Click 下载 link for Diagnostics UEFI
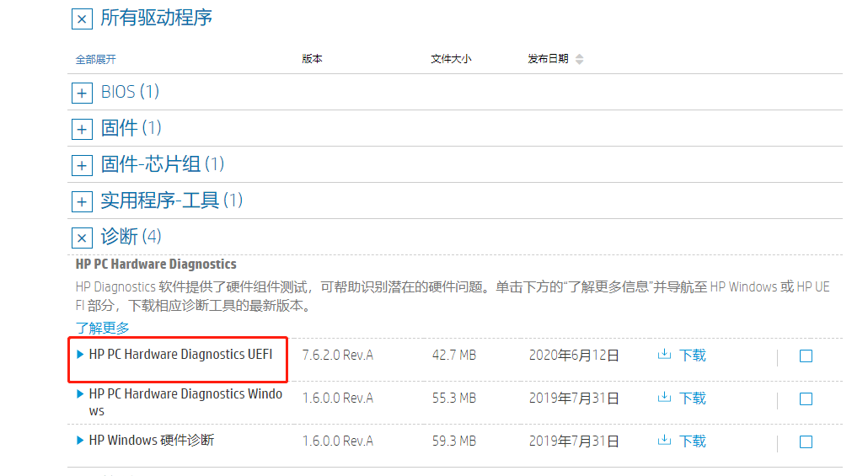 693,356
